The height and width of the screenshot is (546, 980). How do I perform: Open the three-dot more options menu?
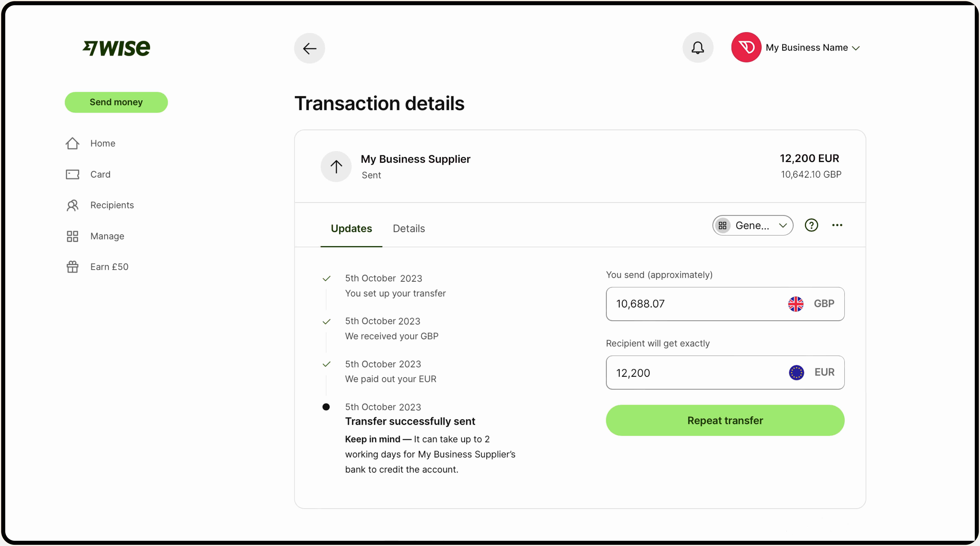pyautogui.click(x=837, y=225)
